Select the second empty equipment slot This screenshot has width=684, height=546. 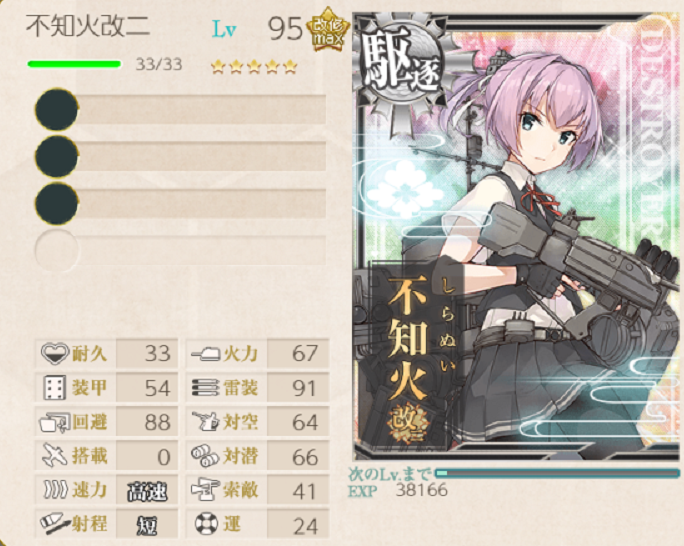coord(181,156)
